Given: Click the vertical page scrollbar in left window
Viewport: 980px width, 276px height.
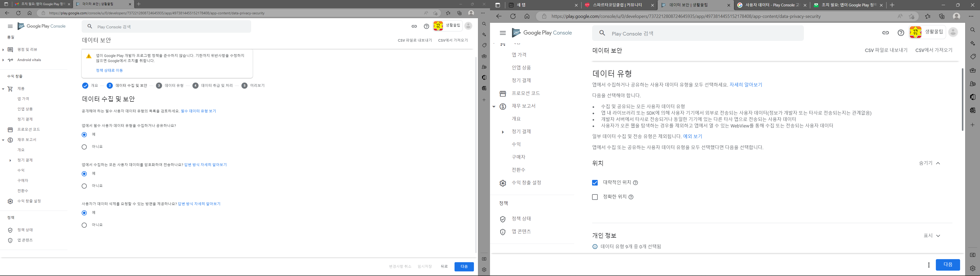Looking at the screenshot, I should click(x=475, y=155).
